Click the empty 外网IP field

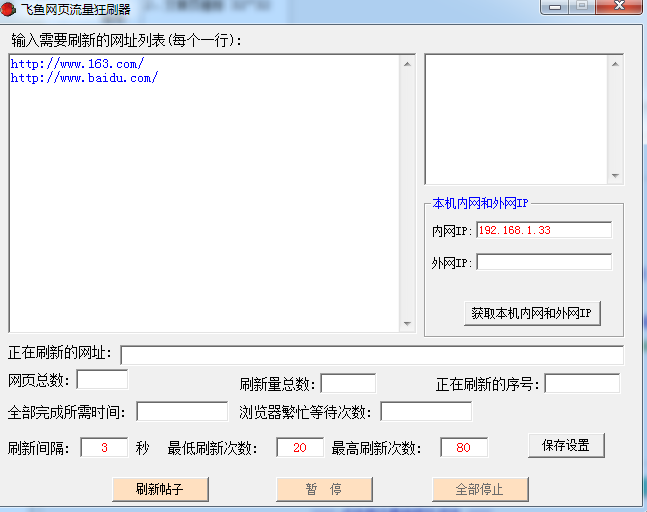coord(543,262)
